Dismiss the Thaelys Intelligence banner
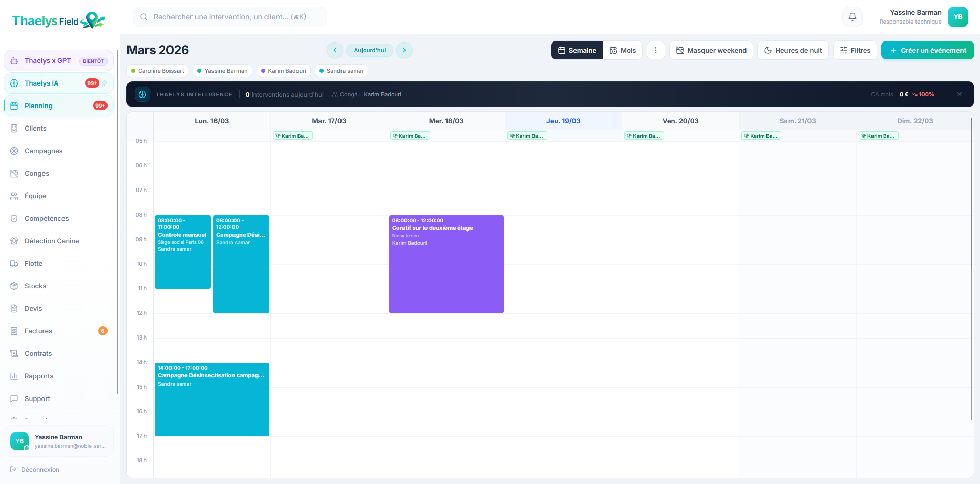Screen dimensions: 980x484 pos(959,94)
